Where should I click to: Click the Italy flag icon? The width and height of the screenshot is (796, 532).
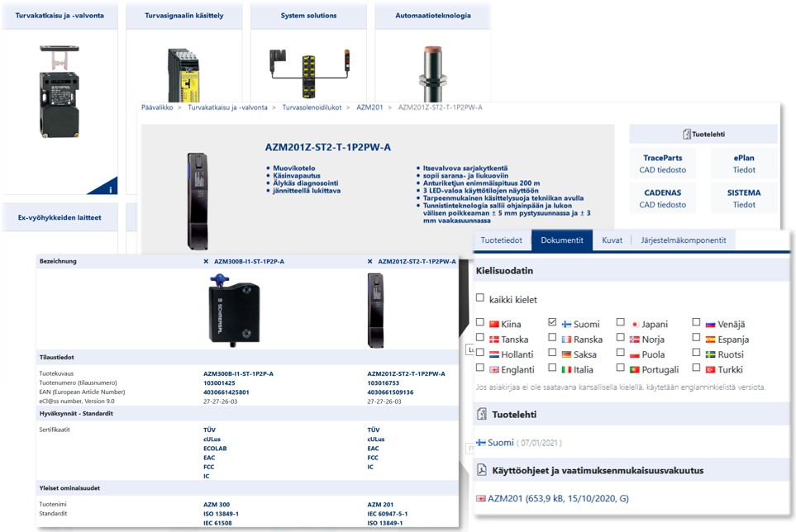(566, 370)
